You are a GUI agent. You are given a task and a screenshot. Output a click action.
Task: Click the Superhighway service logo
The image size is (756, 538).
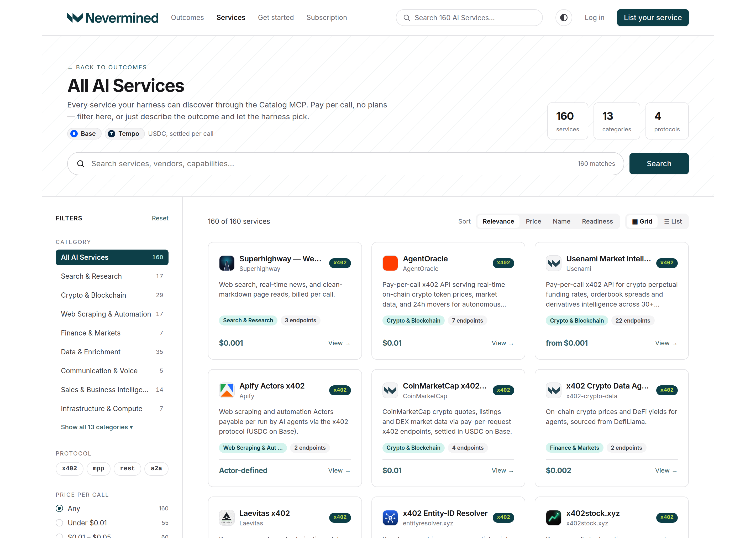click(227, 263)
